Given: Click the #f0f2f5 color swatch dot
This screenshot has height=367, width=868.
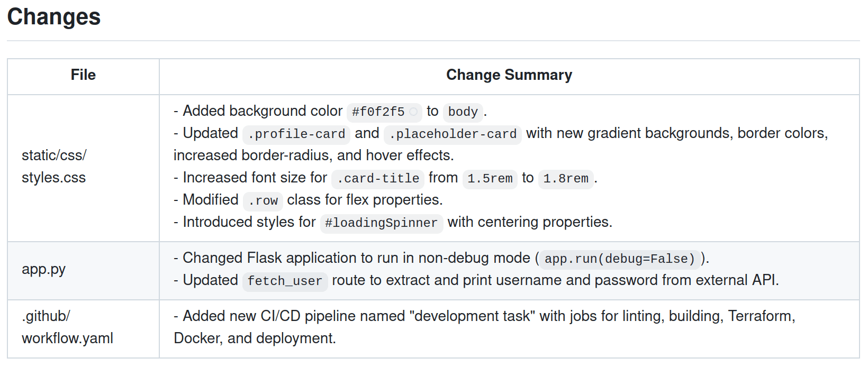Looking at the screenshot, I should (413, 112).
